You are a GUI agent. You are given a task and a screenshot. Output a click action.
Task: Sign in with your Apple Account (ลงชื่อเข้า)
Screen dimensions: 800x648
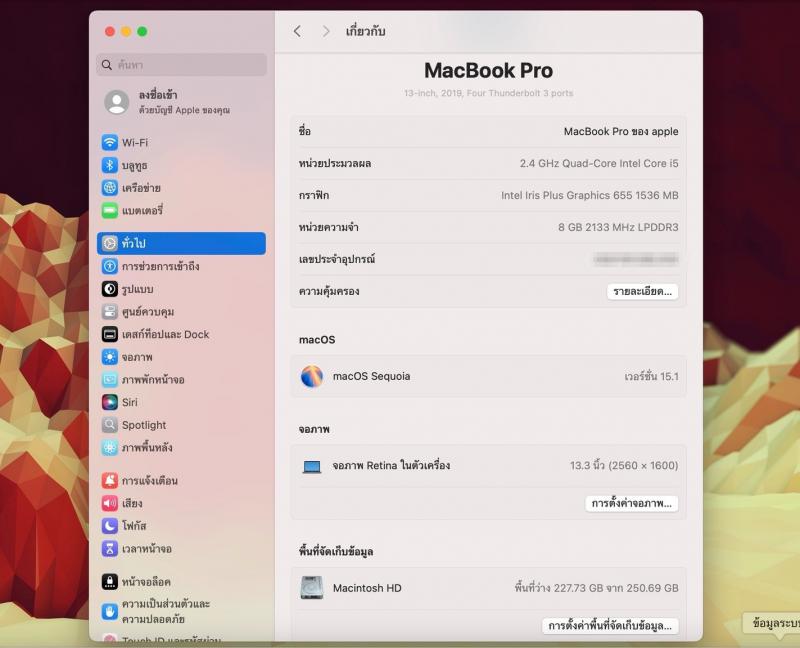coord(181,102)
